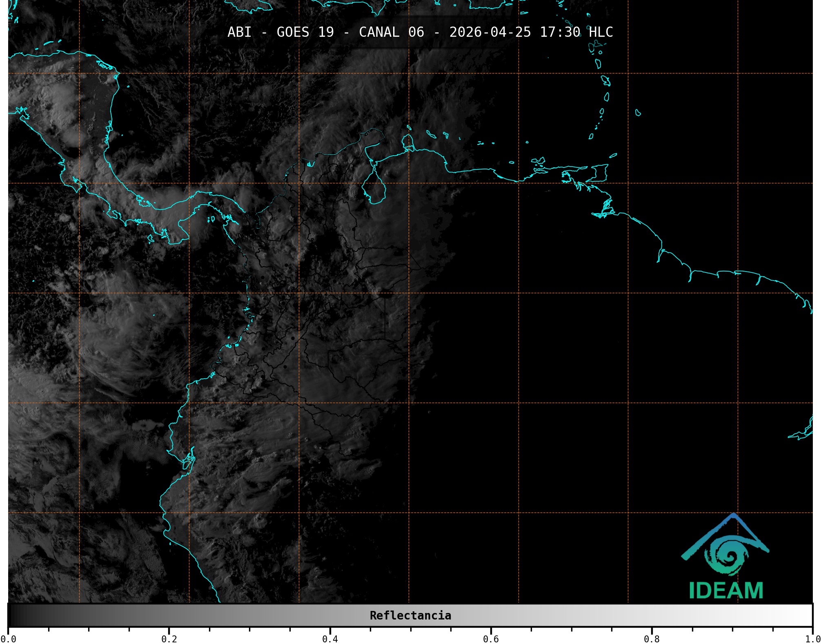This screenshot has width=821, height=644.
Task: Click the 0.6 tick label on the colorbar
Action: click(x=491, y=639)
